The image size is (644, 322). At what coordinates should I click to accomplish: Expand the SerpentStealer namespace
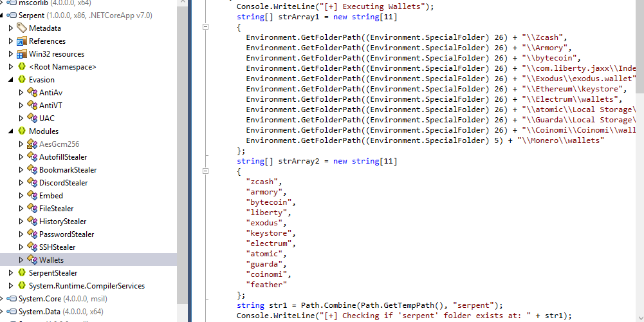11,272
